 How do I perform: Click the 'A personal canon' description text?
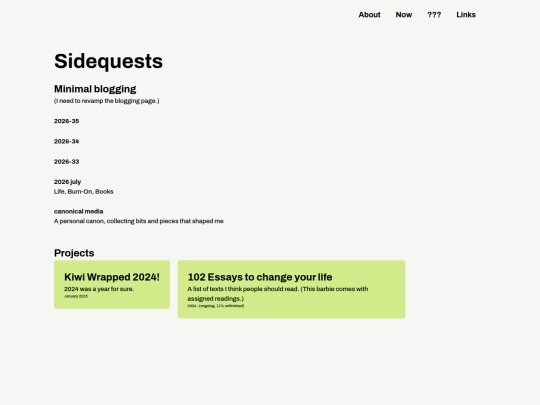click(x=138, y=221)
